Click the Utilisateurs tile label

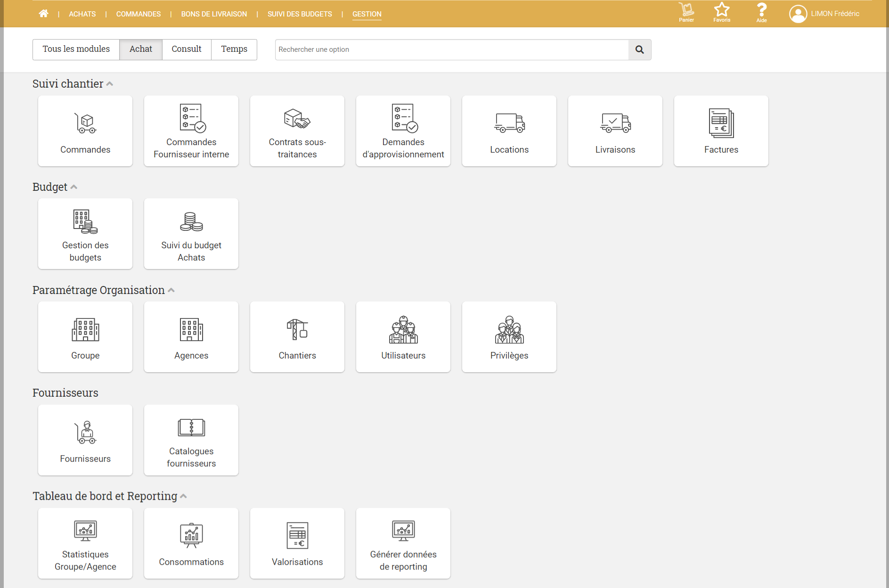pos(403,356)
